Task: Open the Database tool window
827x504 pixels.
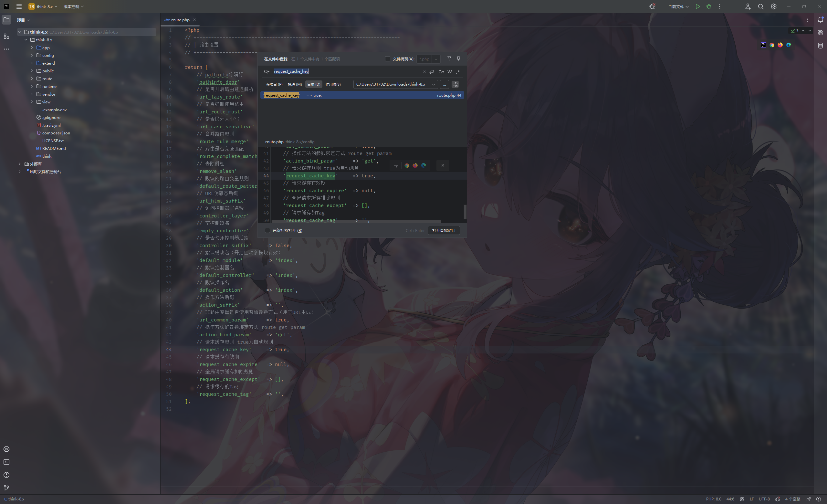Action: tap(821, 46)
